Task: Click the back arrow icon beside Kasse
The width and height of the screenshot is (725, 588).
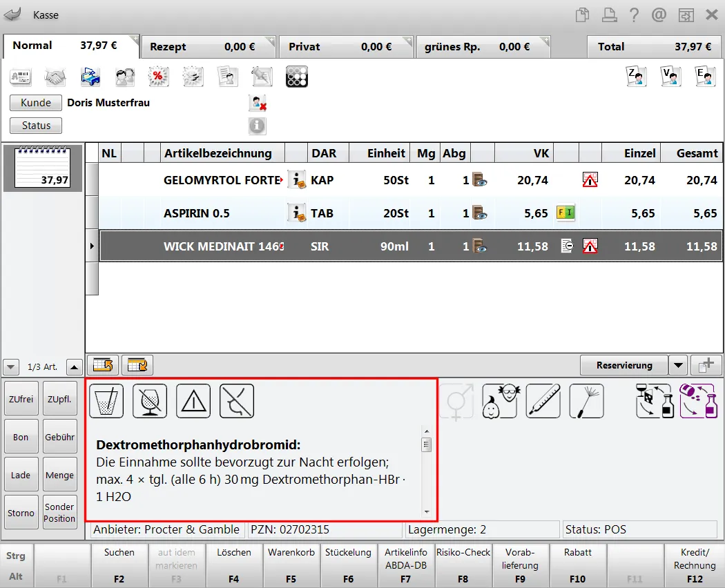Action: coord(12,14)
